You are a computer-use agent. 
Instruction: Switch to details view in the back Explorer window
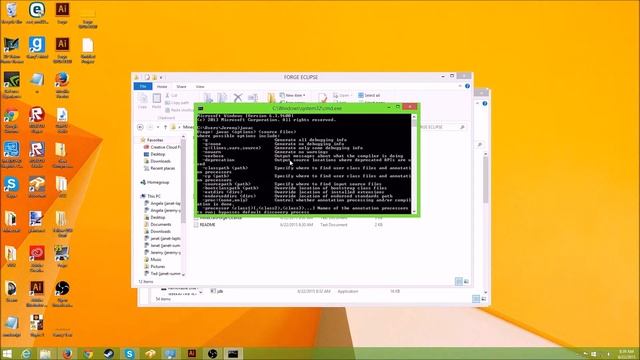476,299
